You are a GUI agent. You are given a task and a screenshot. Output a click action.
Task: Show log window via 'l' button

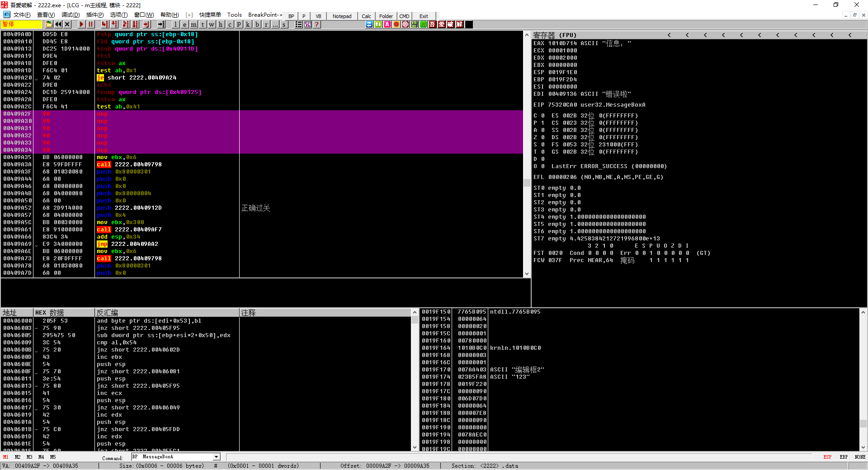[176, 24]
